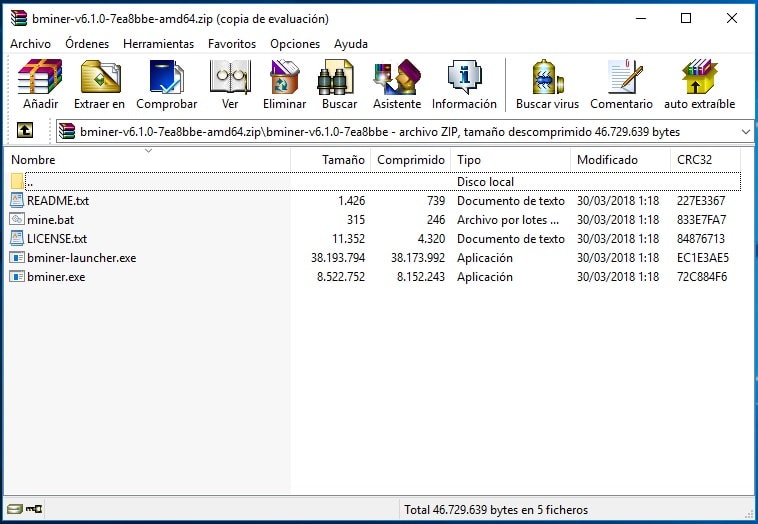Image resolution: width=758 pixels, height=524 pixels.
Task: Click the WinRAR icon in title bar
Action: (x=19, y=18)
